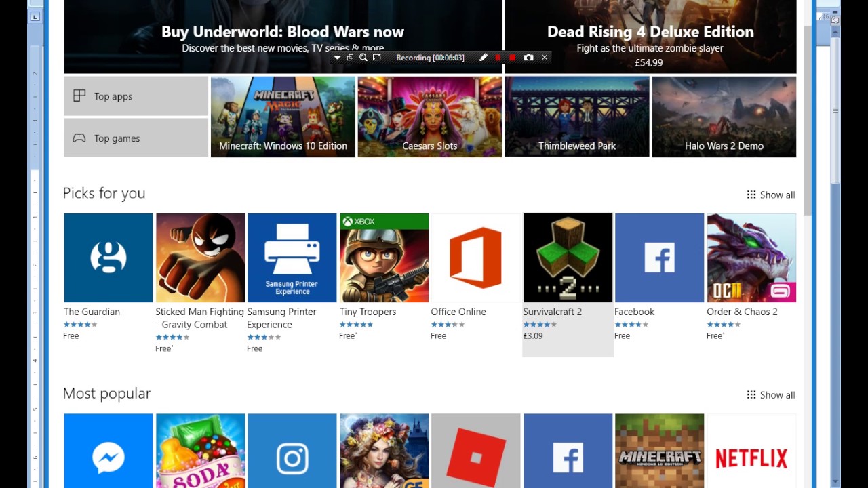Show all Most popular apps

(x=771, y=395)
